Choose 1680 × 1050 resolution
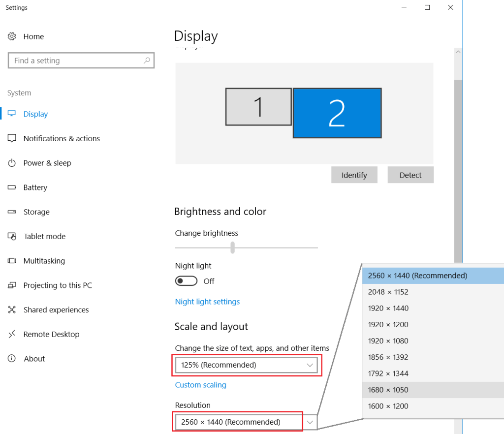 coord(433,390)
